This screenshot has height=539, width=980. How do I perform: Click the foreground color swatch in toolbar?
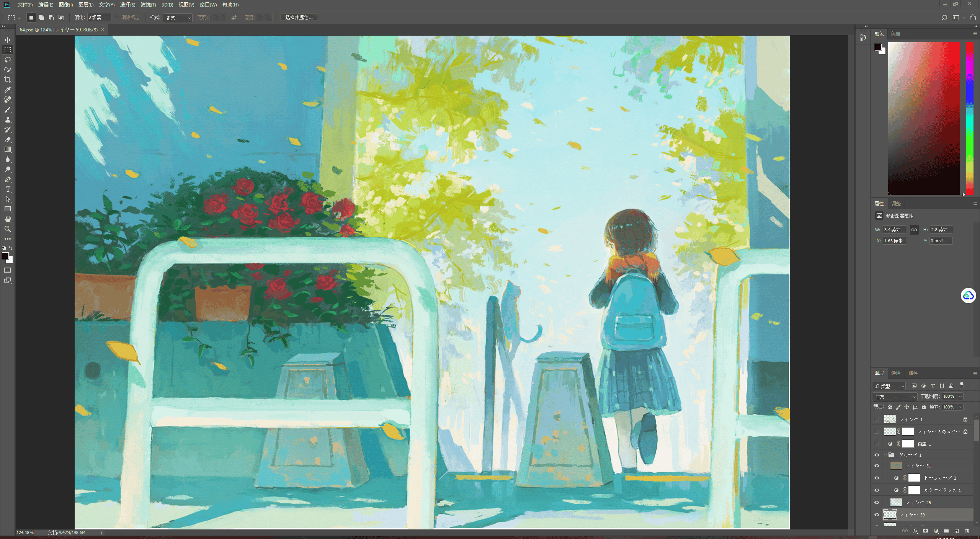(5, 256)
